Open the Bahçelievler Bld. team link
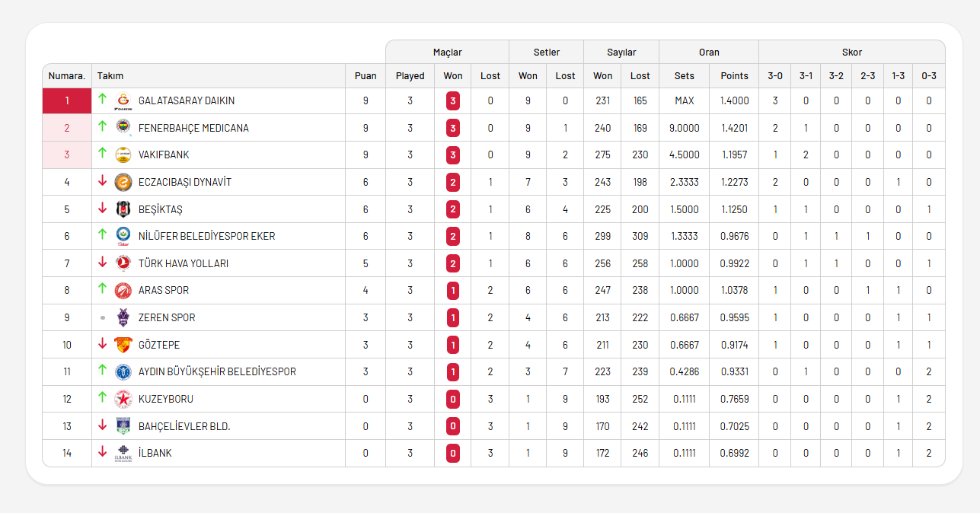 point(184,426)
